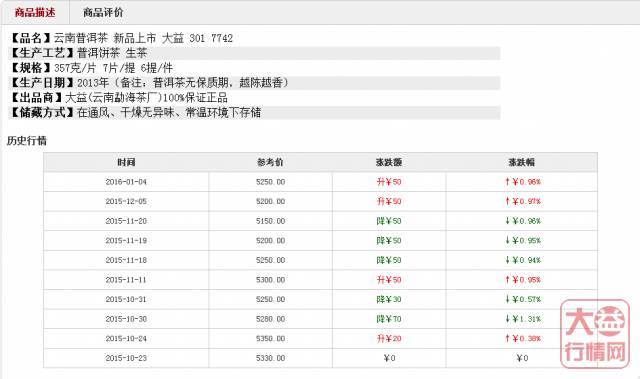Viewport: 640px width, 379px height.
Task: Click the ↓¥1.31% change rate
Action: click(522, 319)
